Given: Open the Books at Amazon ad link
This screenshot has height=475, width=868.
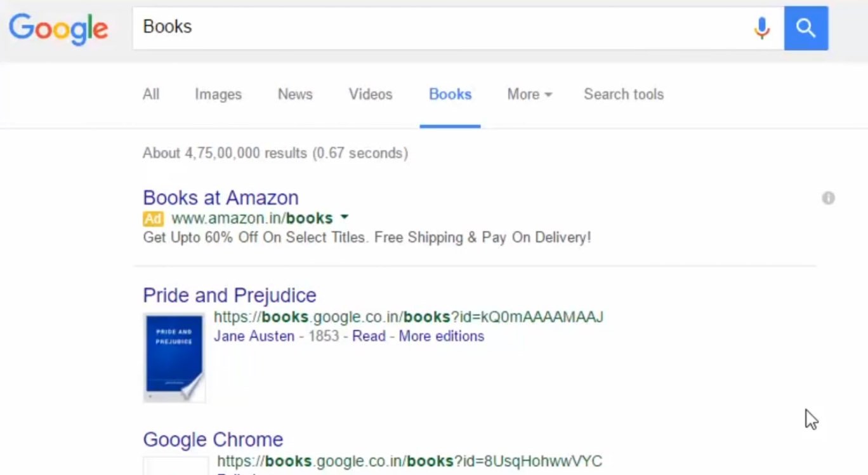Looking at the screenshot, I should tap(220, 197).
